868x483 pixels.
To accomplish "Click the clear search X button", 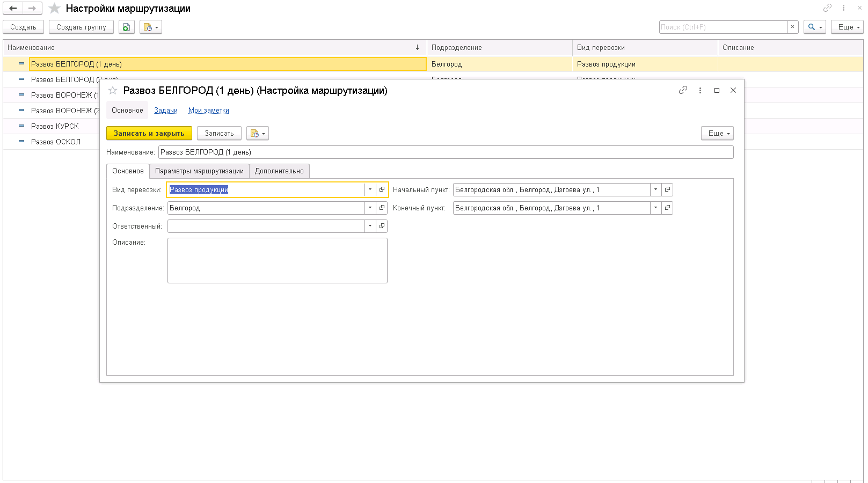I will pyautogui.click(x=792, y=27).
